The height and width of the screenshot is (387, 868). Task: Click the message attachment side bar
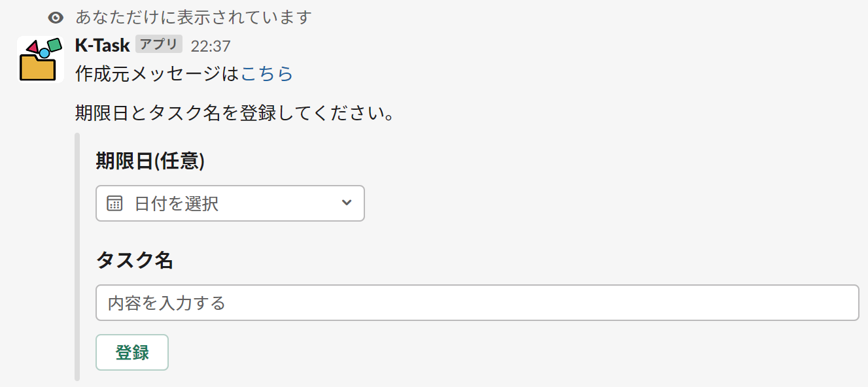tap(77, 255)
